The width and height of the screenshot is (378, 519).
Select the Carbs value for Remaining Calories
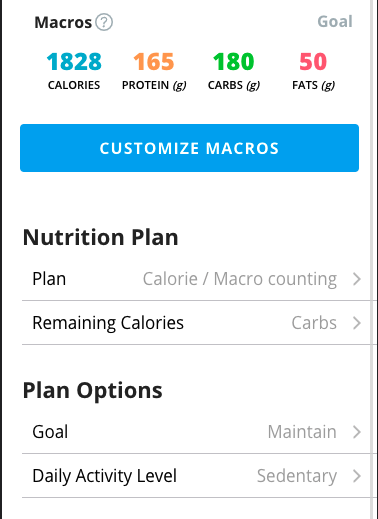tap(314, 323)
